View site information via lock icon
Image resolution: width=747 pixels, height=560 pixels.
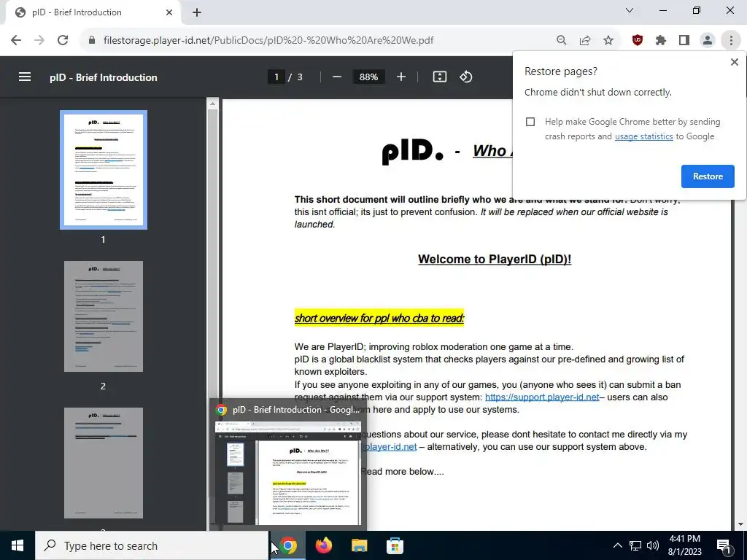tap(92, 41)
